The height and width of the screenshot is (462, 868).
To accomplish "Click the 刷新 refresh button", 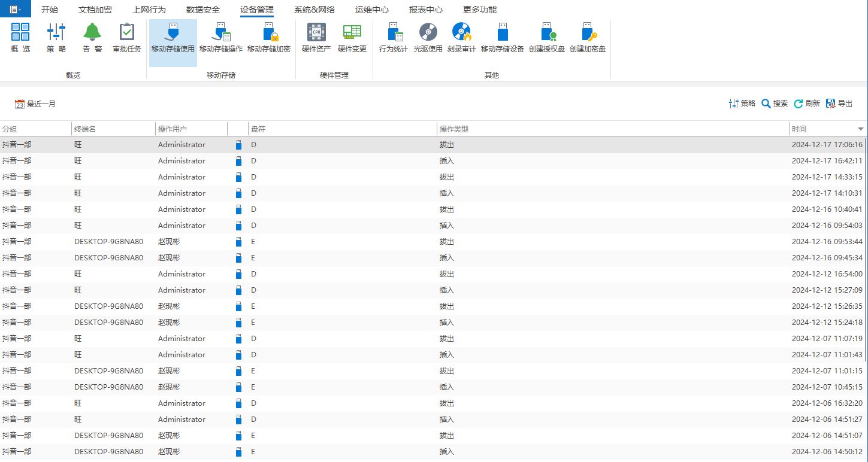I will [x=807, y=104].
